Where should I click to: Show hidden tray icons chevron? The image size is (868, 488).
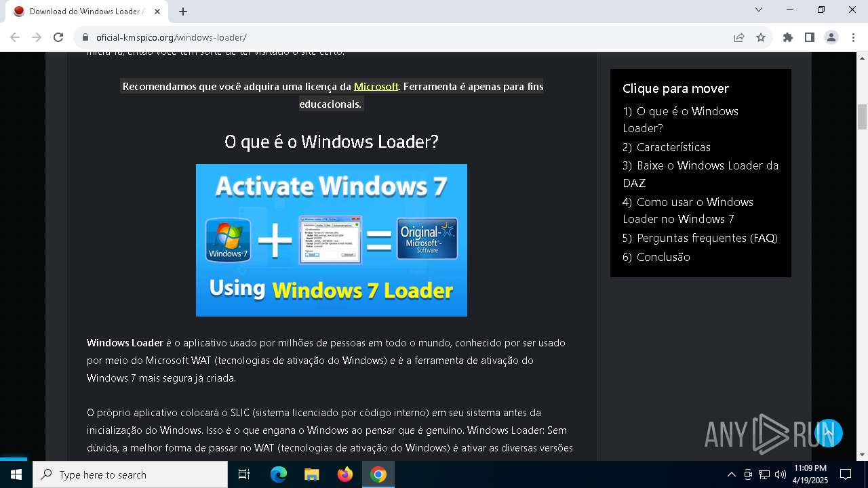731,474
